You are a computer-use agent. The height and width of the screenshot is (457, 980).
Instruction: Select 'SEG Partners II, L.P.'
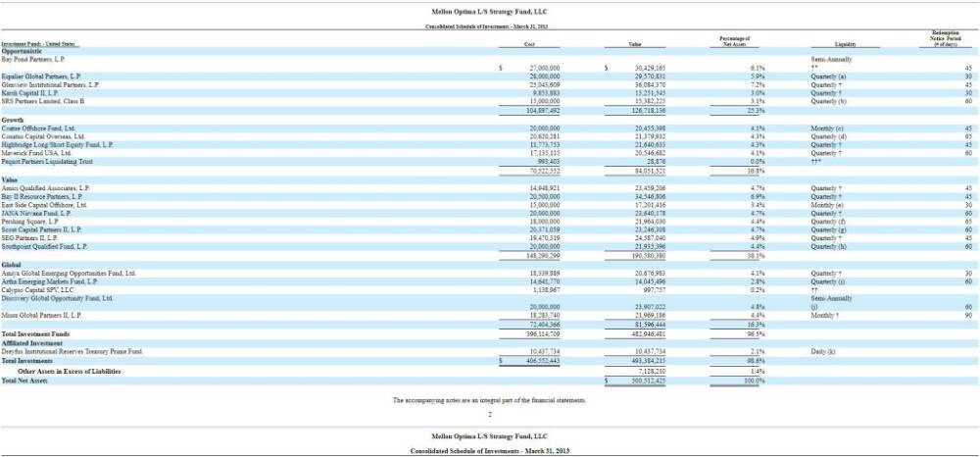click(29, 238)
